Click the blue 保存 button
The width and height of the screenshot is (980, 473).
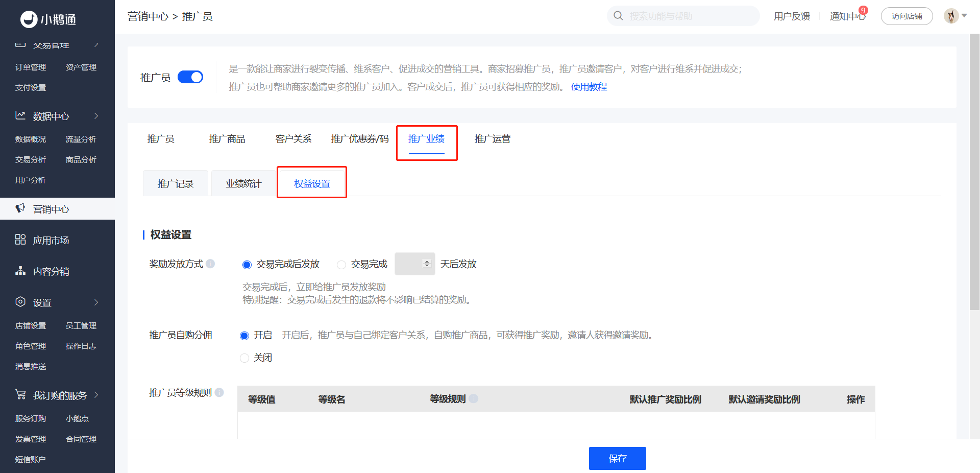(x=618, y=458)
